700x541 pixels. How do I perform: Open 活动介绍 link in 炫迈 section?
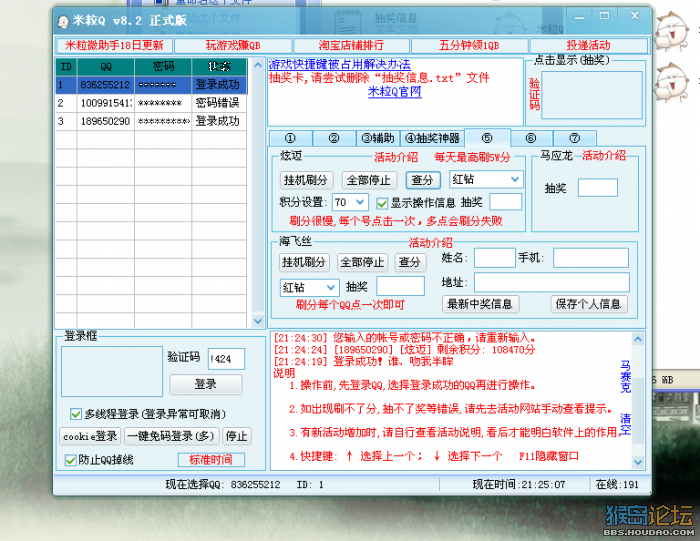pyautogui.click(x=396, y=157)
